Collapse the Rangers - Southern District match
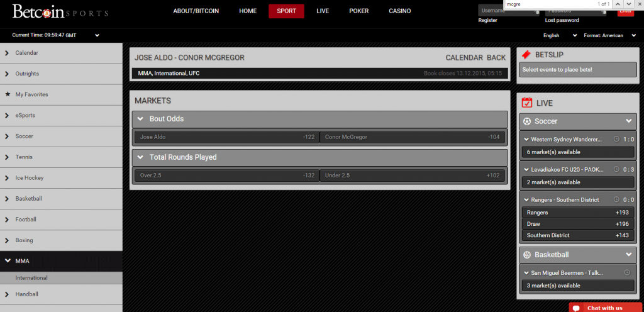 click(x=526, y=200)
